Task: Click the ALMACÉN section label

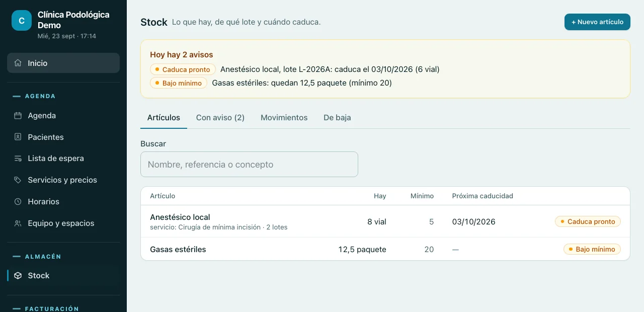Action: click(x=43, y=257)
